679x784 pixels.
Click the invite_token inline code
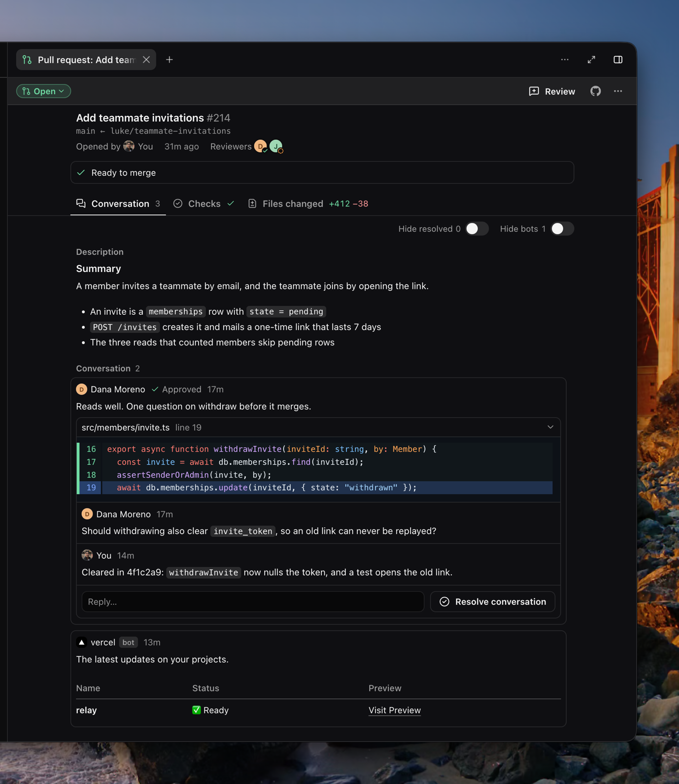point(243,531)
